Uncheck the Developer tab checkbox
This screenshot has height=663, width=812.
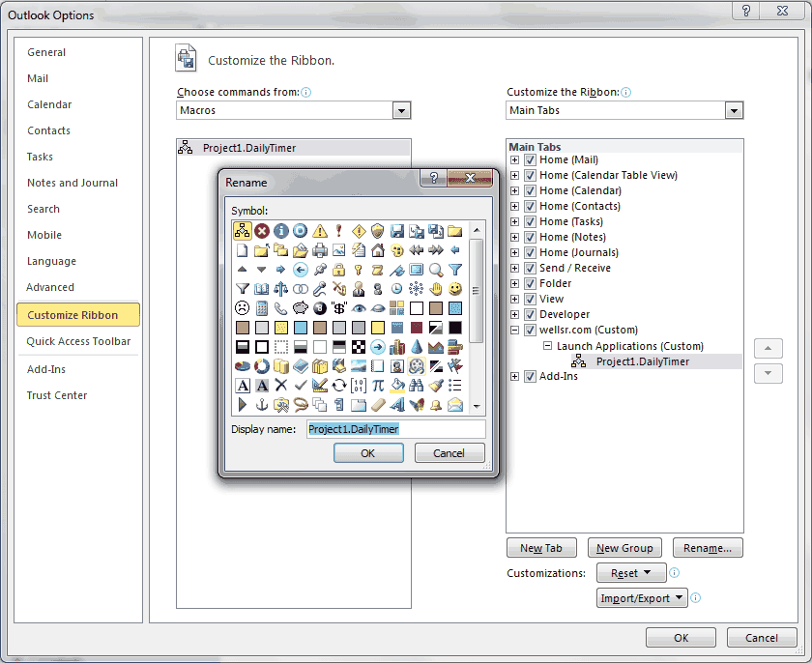click(x=530, y=314)
